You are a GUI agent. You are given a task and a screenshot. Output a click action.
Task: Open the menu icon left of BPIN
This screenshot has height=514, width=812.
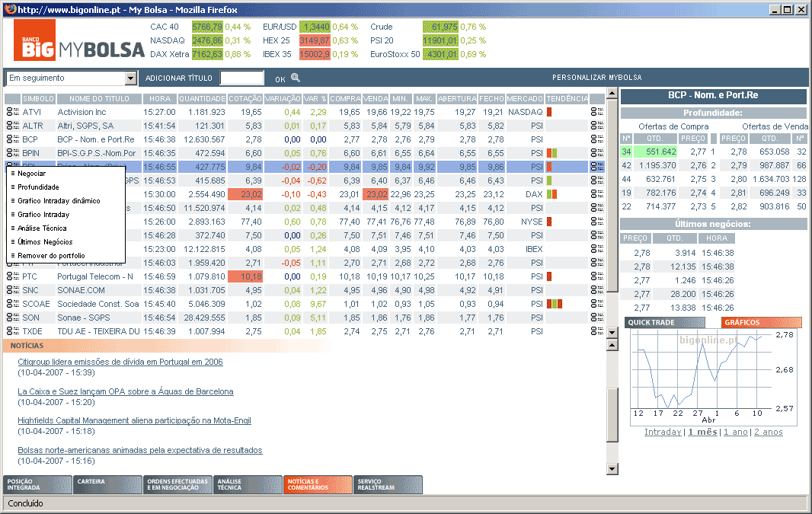point(12,153)
